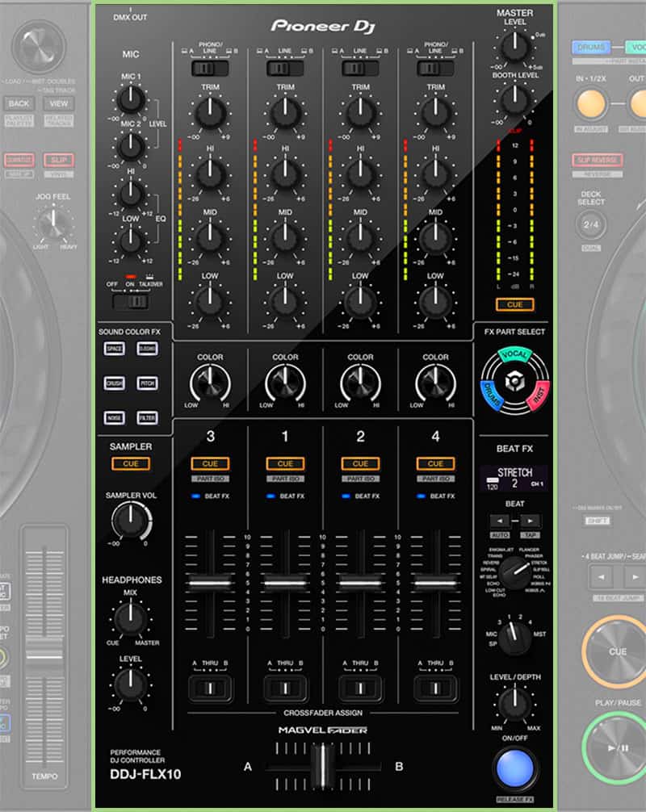Select VOCAL in FX Part Select
This screenshot has height=812, width=646.
tap(515, 354)
